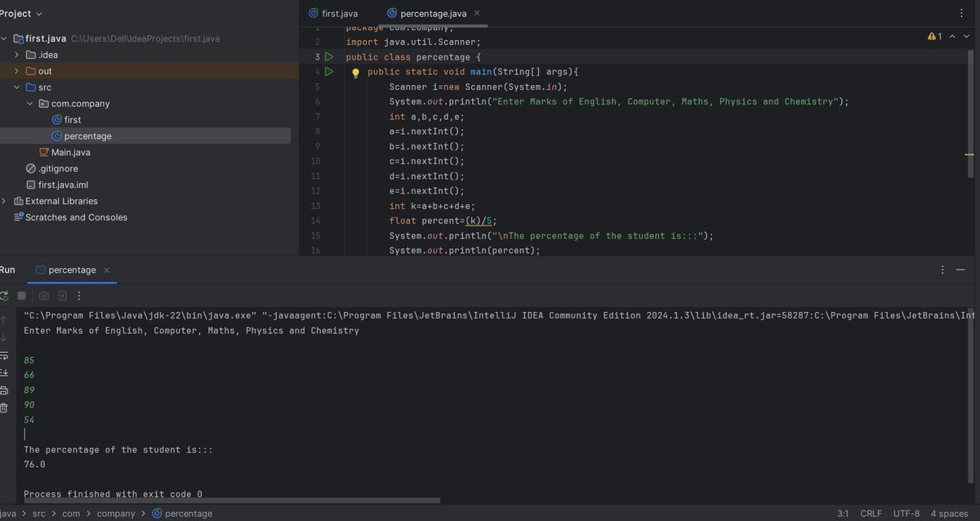The width and height of the screenshot is (980, 521).
Task: Close the percentage run tab
Action: coord(107,270)
